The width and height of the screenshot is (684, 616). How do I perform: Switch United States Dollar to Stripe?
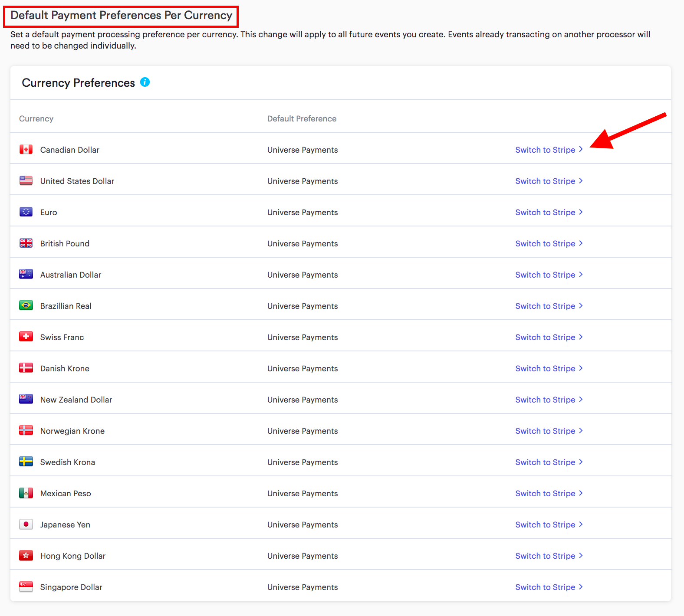(x=549, y=181)
